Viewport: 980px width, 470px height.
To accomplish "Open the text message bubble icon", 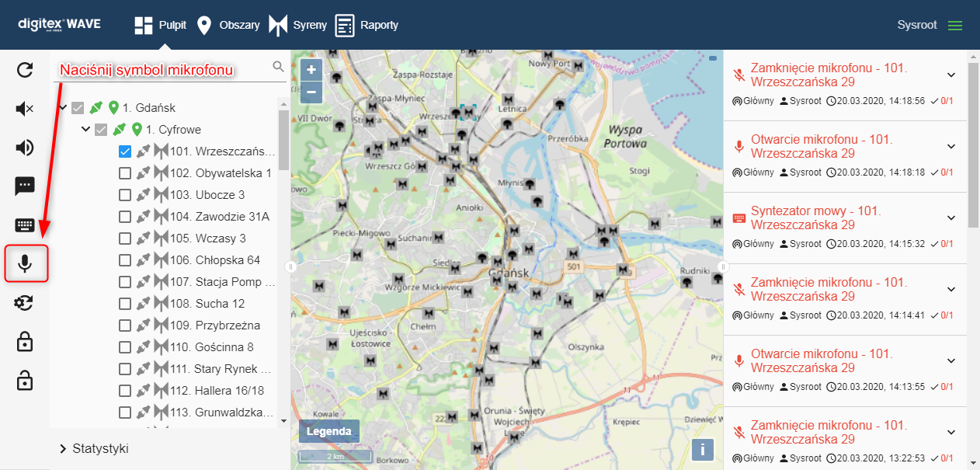I will [25, 186].
